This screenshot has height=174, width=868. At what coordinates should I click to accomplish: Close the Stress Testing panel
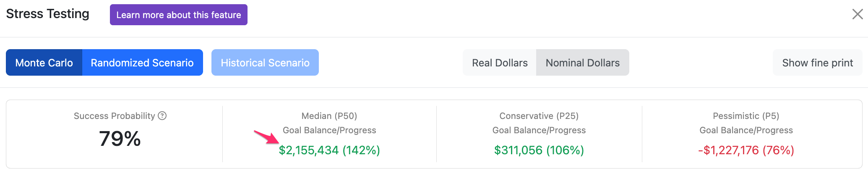(858, 14)
